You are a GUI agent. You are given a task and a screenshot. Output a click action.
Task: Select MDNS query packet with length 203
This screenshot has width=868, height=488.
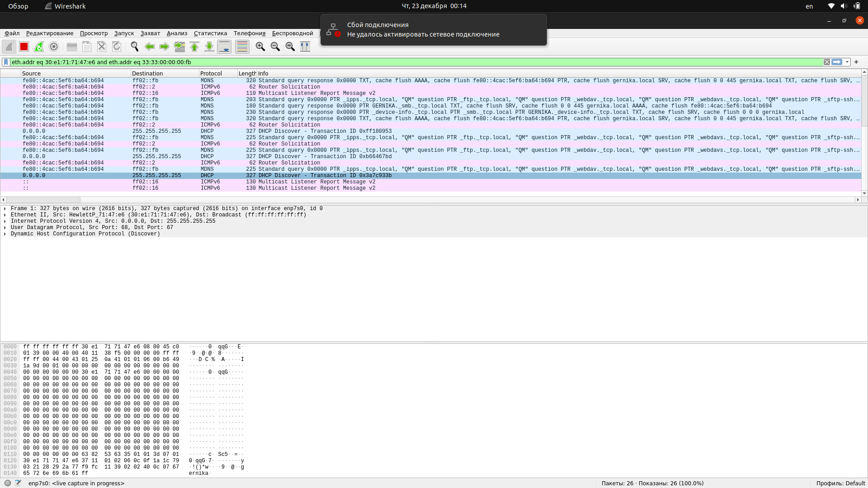click(x=430, y=99)
